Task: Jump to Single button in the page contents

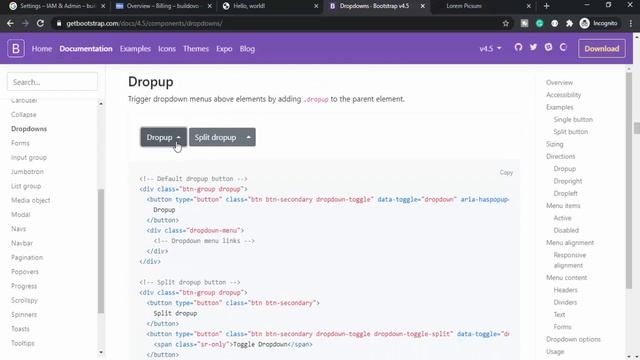Action: tap(573, 120)
